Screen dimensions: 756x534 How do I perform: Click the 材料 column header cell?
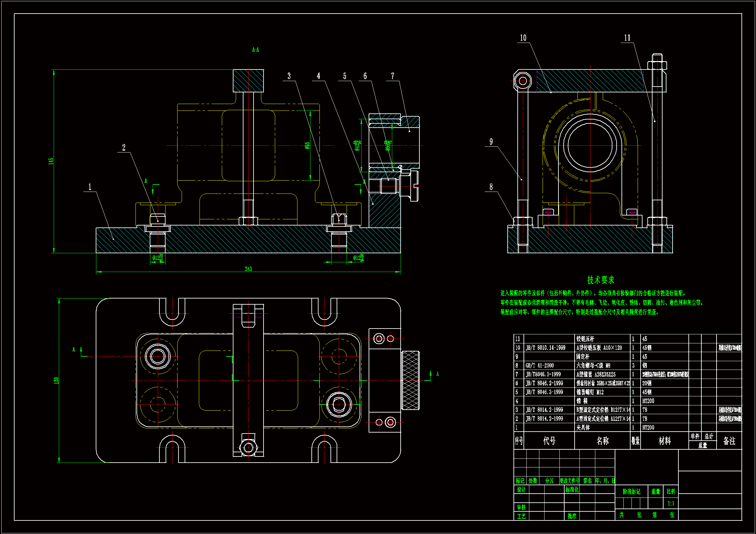click(x=664, y=441)
